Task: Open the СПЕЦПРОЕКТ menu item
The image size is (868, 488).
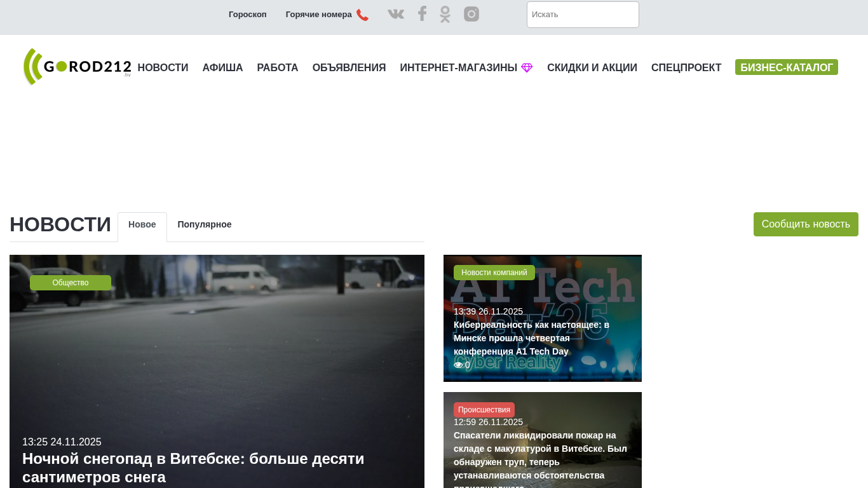Action: click(x=686, y=68)
